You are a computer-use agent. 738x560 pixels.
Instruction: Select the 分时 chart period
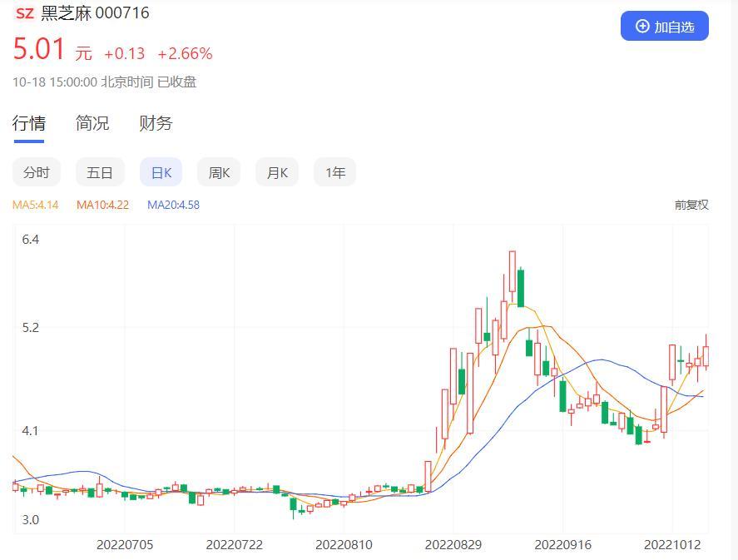pyautogui.click(x=37, y=172)
